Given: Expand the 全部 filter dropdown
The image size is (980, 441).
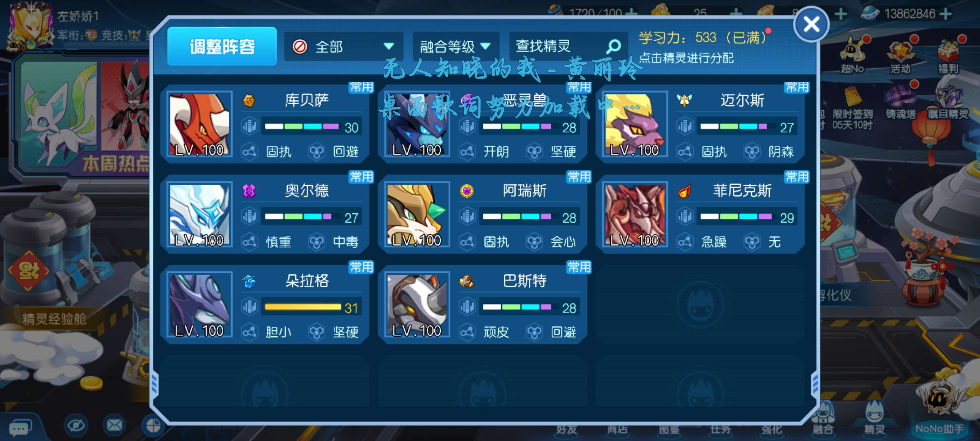Looking at the screenshot, I should 343,47.
